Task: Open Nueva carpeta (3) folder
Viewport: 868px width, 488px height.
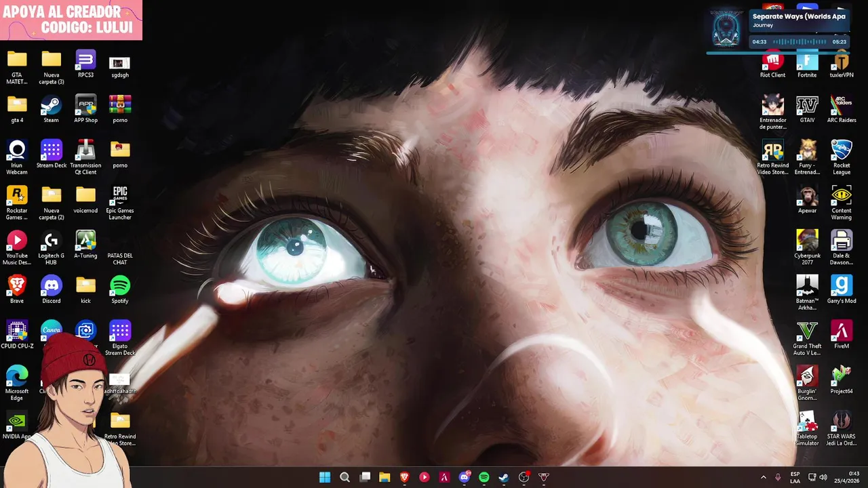Action: click(x=51, y=68)
